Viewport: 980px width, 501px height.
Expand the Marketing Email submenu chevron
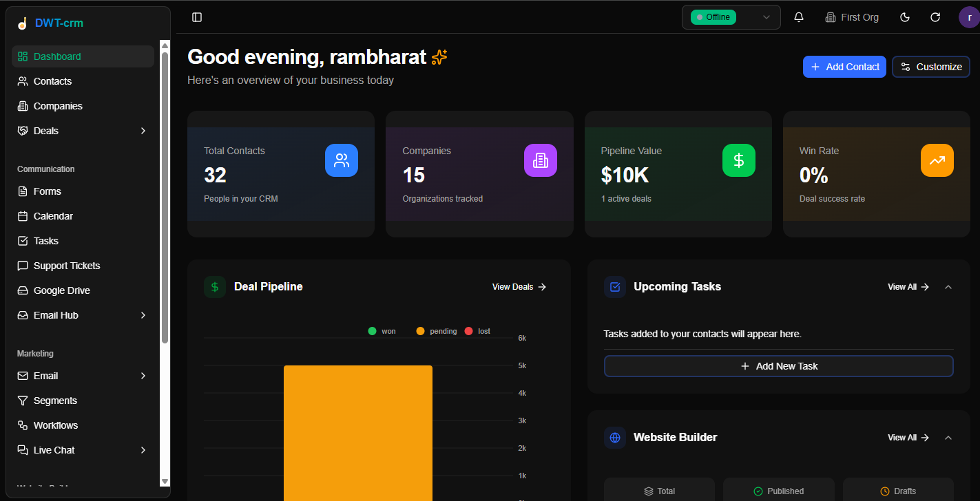coord(143,376)
